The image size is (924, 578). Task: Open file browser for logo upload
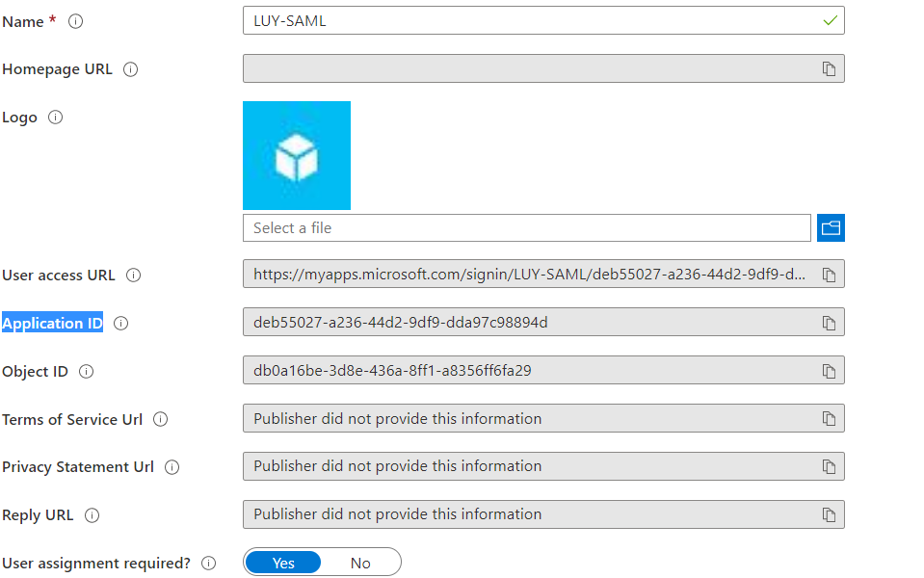(x=831, y=228)
